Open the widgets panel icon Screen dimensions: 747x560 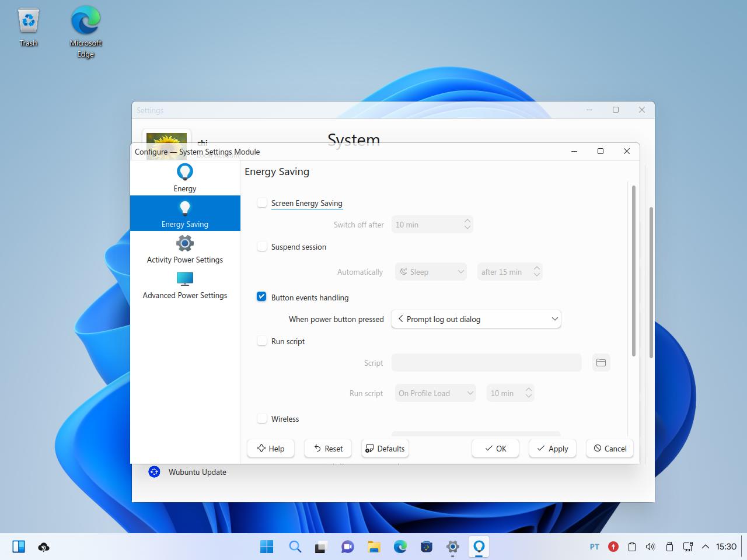tap(19, 547)
